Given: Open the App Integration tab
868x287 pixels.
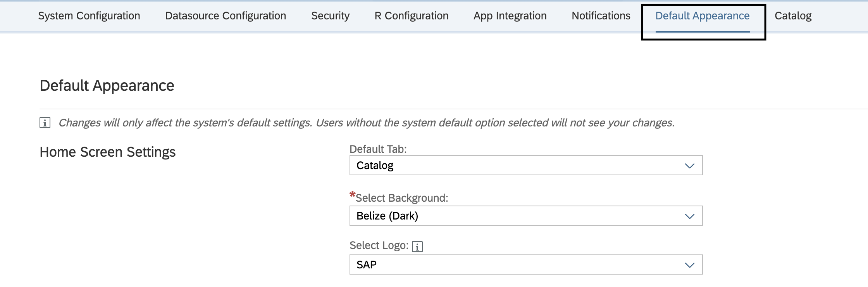Looking at the screenshot, I should 510,16.
